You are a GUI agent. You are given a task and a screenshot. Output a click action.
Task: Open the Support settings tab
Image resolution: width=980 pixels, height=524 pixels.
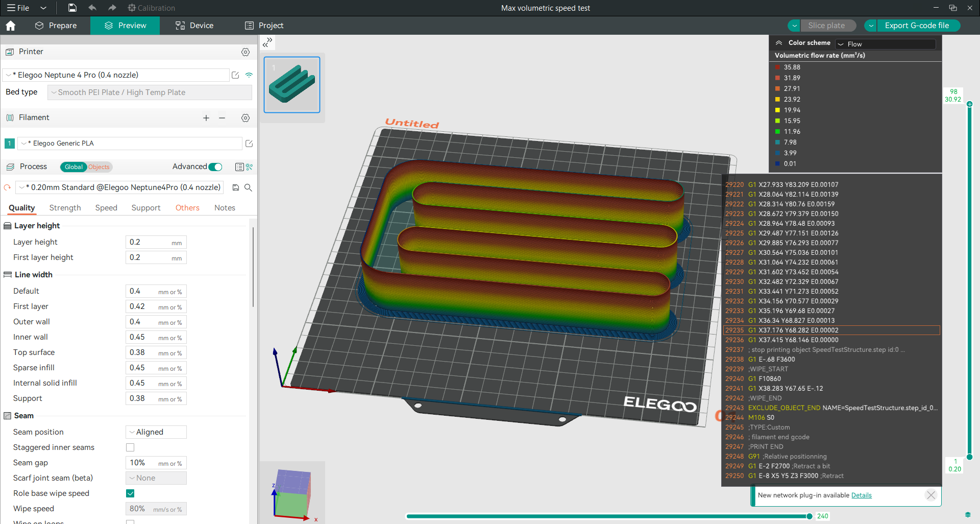[146, 208]
